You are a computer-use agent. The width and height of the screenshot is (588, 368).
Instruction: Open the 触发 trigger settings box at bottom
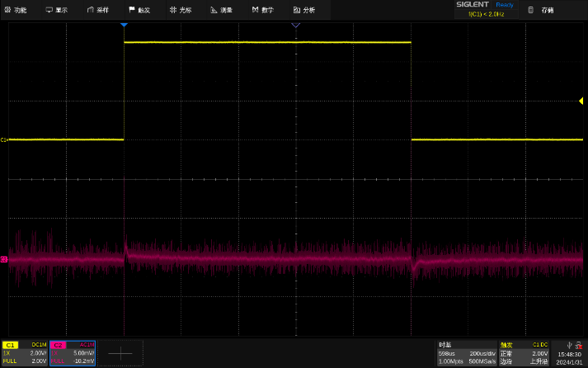[525, 352]
